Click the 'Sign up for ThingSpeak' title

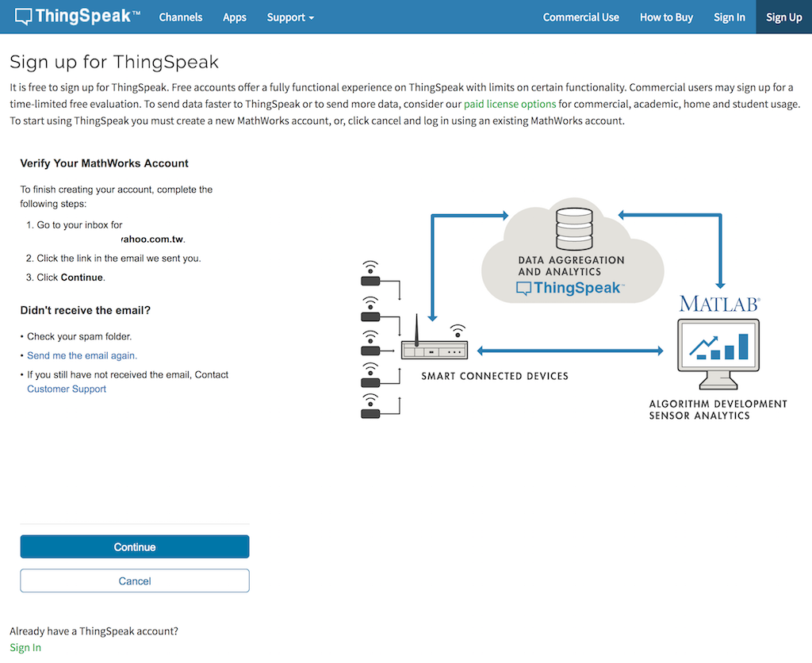click(x=114, y=62)
